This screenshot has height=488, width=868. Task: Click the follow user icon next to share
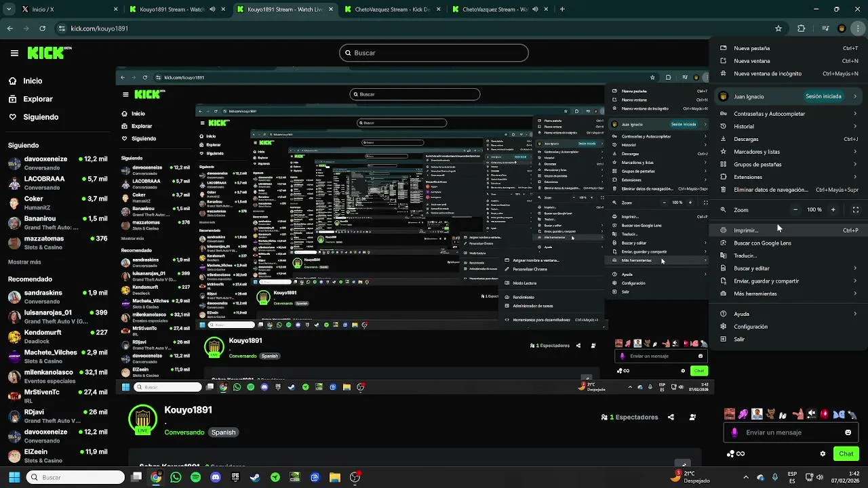coord(692,418)
